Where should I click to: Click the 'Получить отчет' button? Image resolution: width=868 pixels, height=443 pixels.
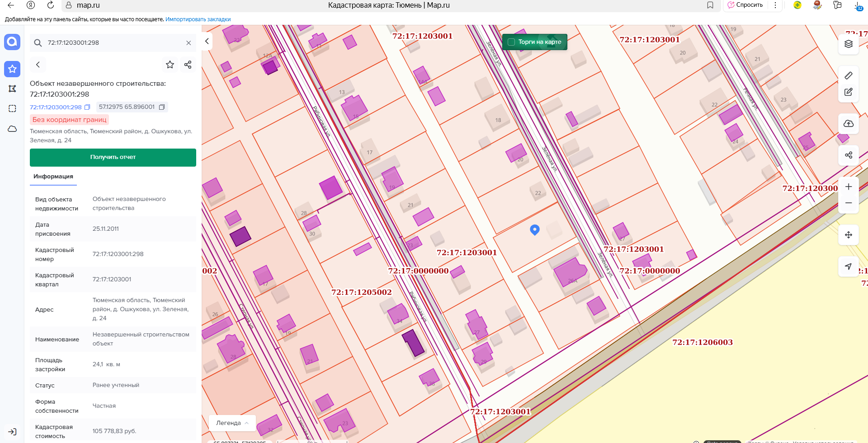[x=113, y=157]
